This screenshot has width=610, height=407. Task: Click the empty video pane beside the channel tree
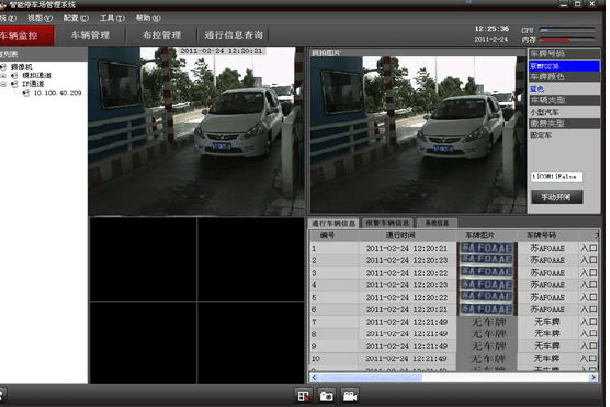[143, 259]
